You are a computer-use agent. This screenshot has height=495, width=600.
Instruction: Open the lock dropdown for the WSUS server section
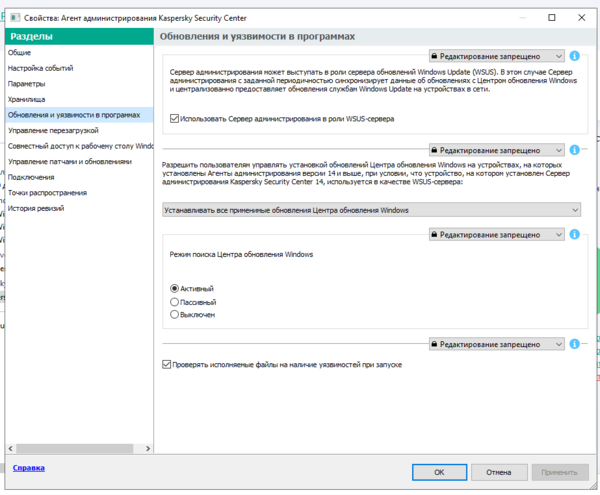pyautogui.click(x=496, y=56)
